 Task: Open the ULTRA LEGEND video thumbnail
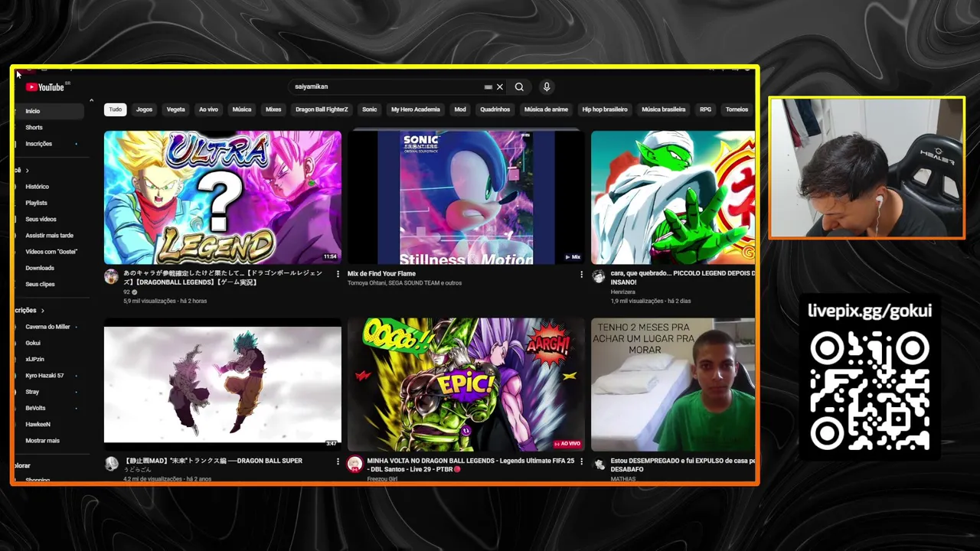[223, 197]
